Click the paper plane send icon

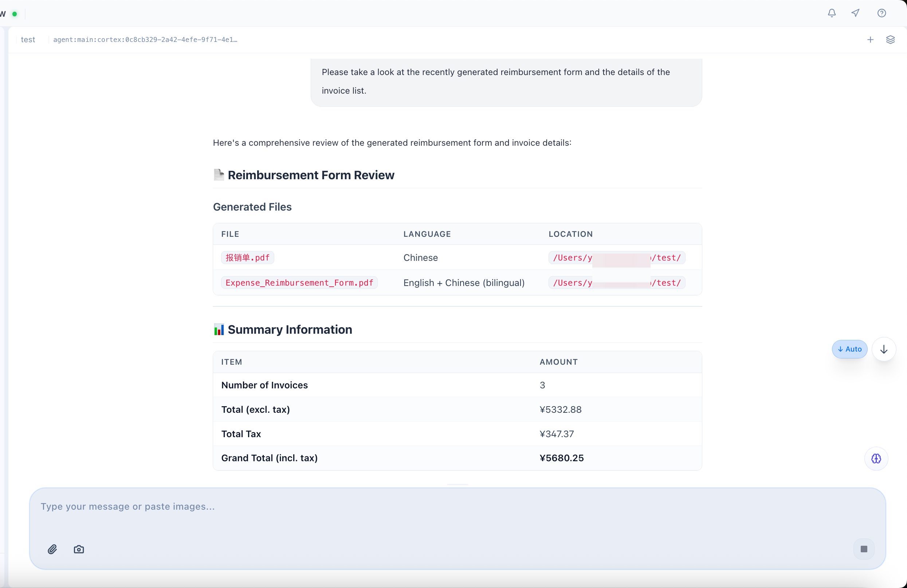856,13
